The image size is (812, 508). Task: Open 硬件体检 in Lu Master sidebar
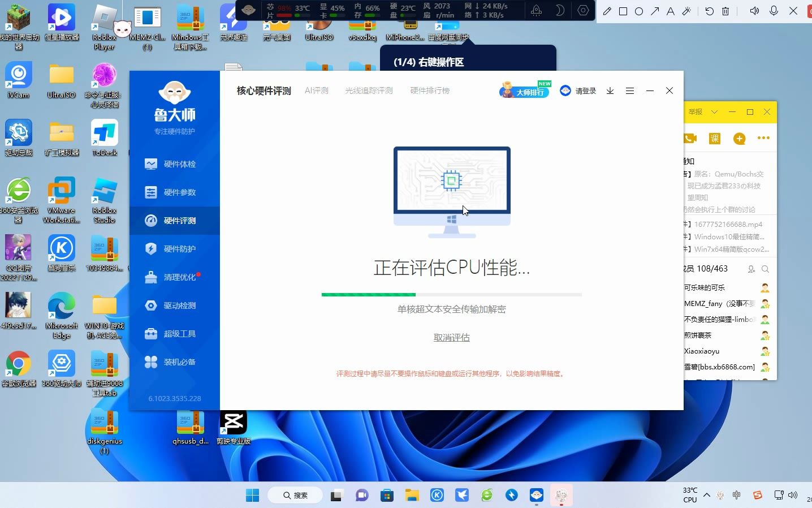click(174, 164)
